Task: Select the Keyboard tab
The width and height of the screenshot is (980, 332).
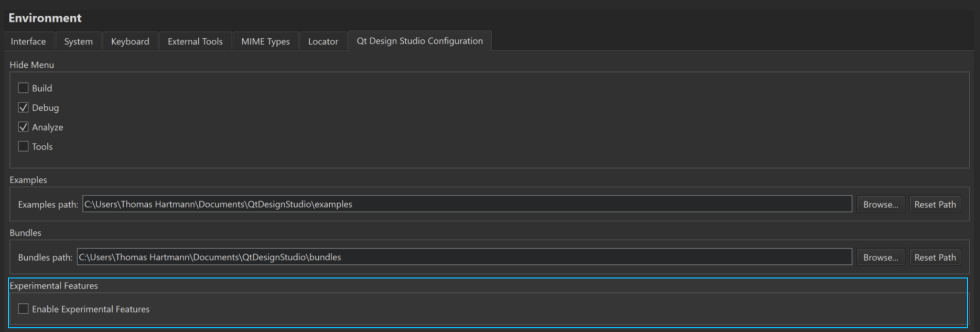Action: [130, 41]
